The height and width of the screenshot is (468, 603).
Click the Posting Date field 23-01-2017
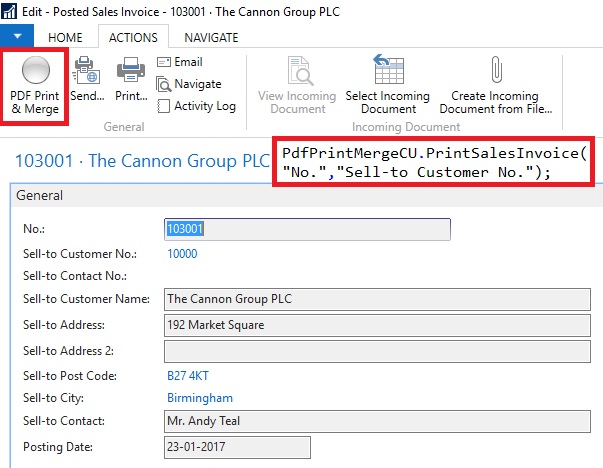click(x=237, y=447)
